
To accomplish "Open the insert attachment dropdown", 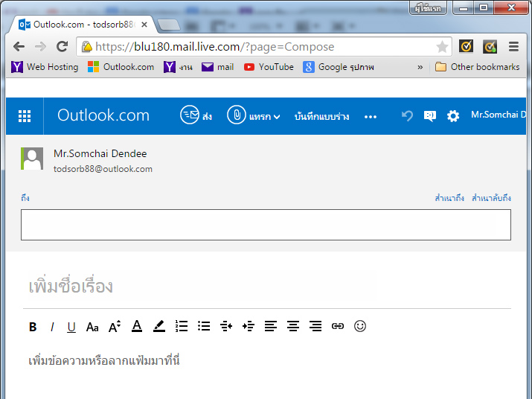I will tap(254, 116).
